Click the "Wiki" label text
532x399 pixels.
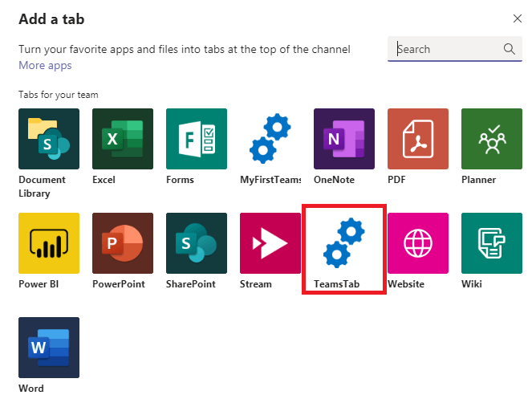point(472,284)
